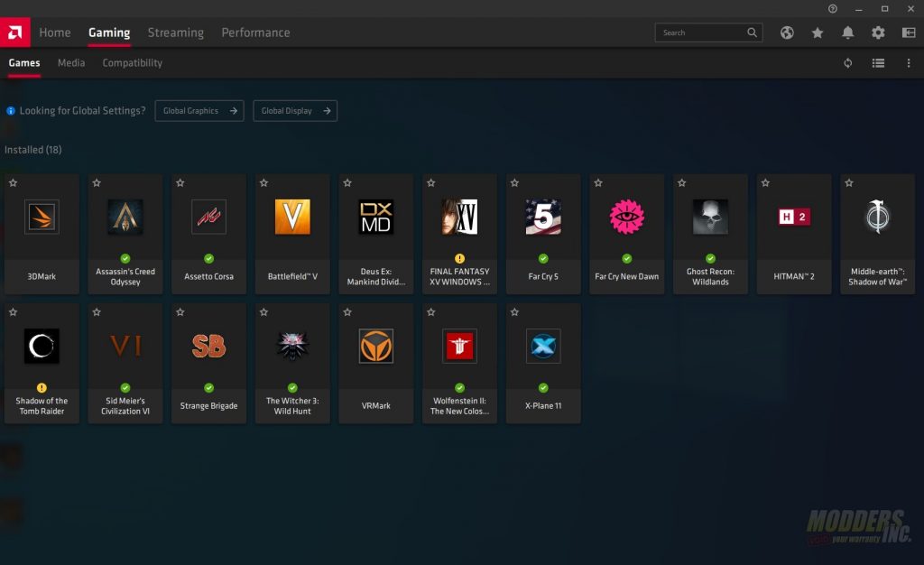Open the Strange Brigade icon

click(209, 346)
